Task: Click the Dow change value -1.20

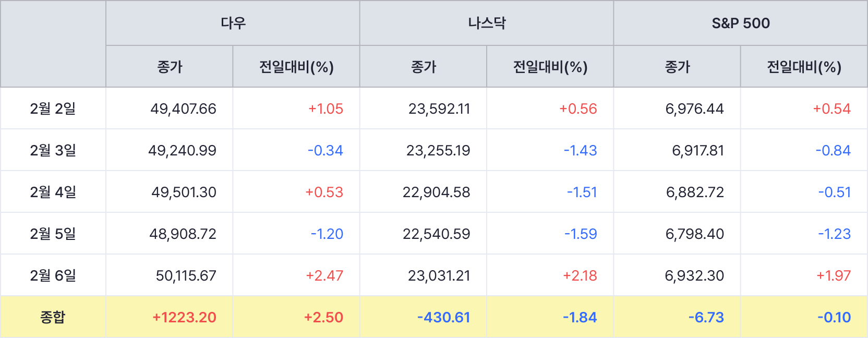Action: (x=327, y=234)
